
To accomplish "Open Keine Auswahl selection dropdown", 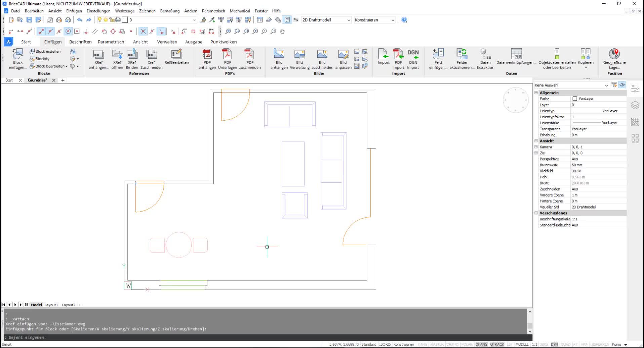I will point(571,85).
